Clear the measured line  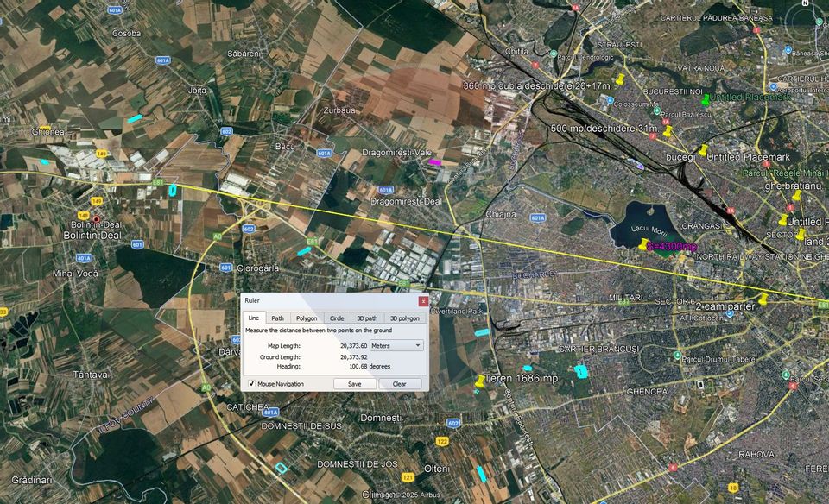coord(400,384)
